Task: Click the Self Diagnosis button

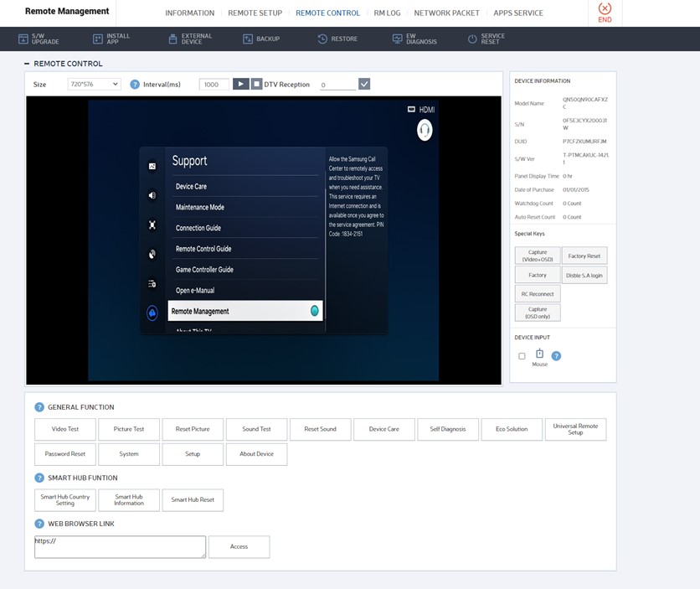Action: pyautogui.click(x=448, y=429)
